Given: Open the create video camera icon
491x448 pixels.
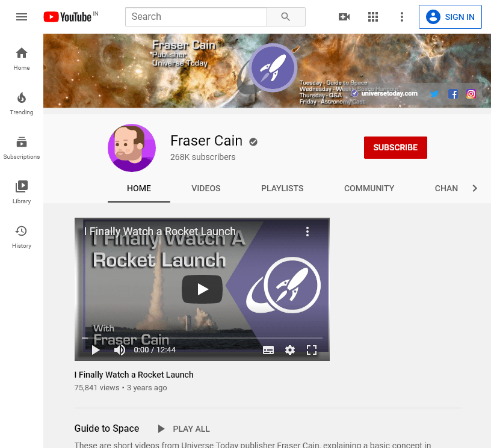Looking at the screenshot, I should click(344, 17).
